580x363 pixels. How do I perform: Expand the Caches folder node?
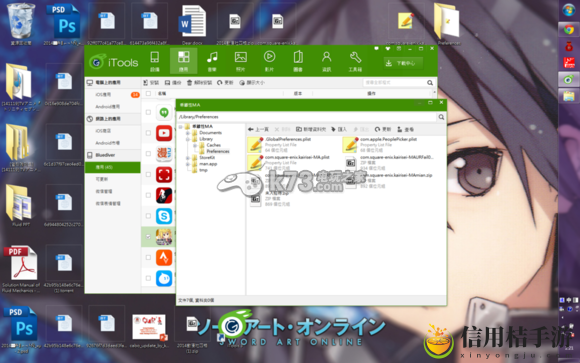(x=195, y=145)
